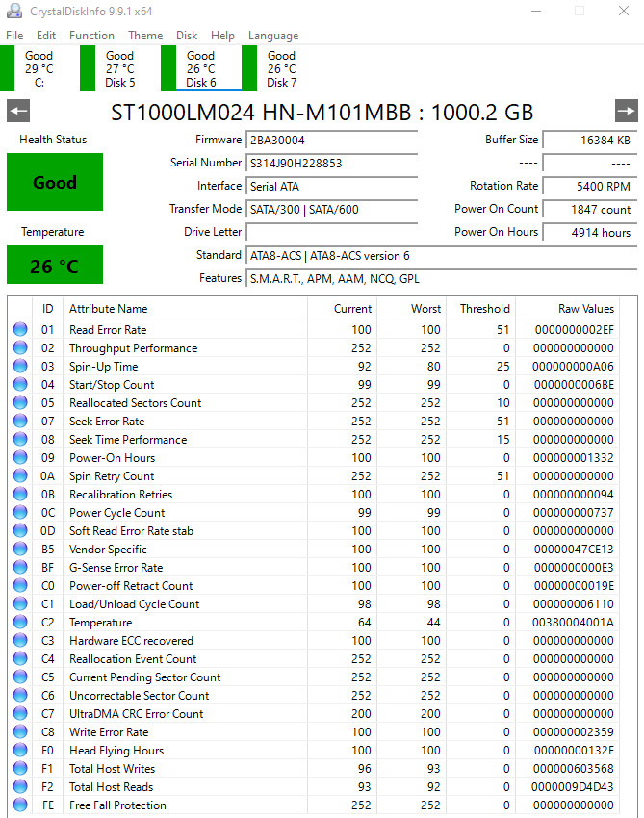Viewport: 644px width, 818px height.
Task: Open the Help menu
Action: (x=222, y=36)
